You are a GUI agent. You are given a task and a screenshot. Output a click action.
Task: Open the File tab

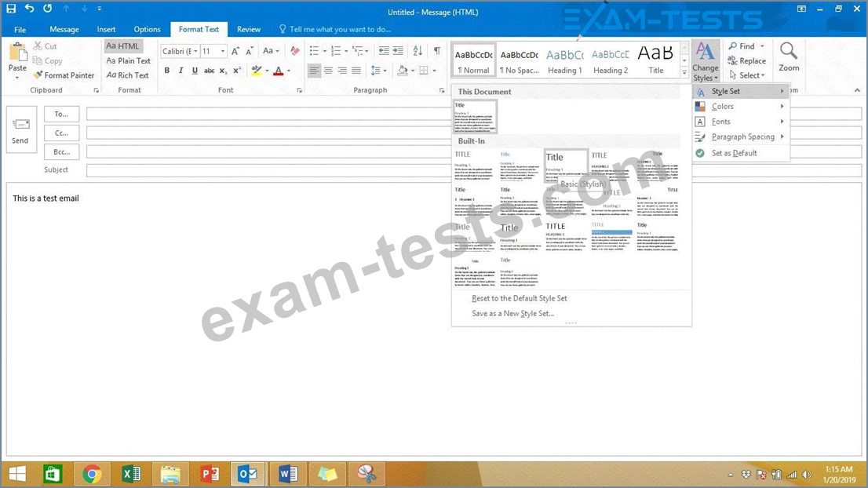coord(20,29)
